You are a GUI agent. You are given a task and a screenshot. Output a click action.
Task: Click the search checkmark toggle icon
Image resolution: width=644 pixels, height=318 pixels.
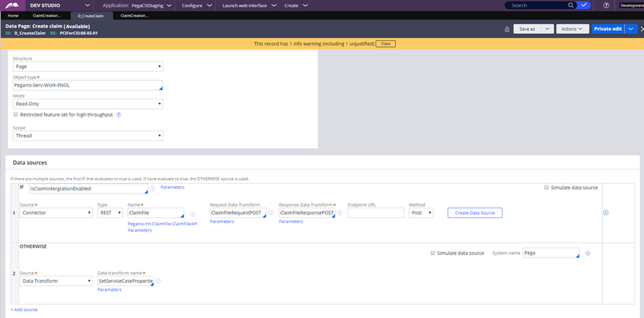tap(585, 5)
